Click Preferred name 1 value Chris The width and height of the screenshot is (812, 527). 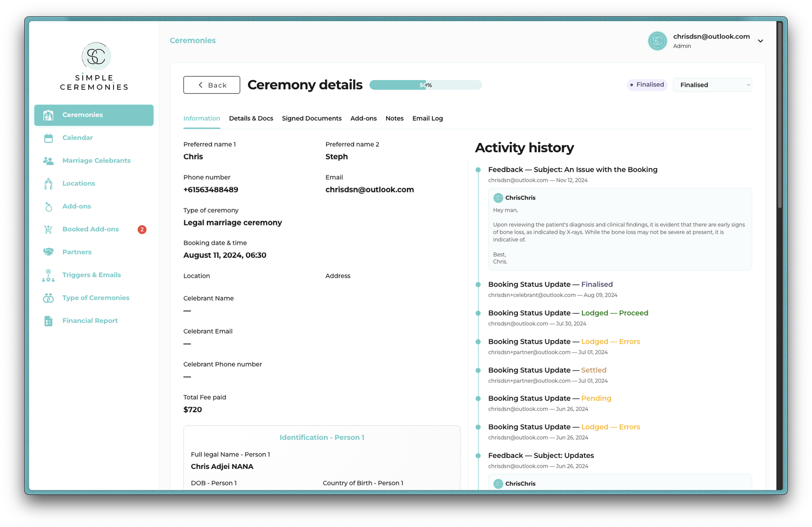193,157
